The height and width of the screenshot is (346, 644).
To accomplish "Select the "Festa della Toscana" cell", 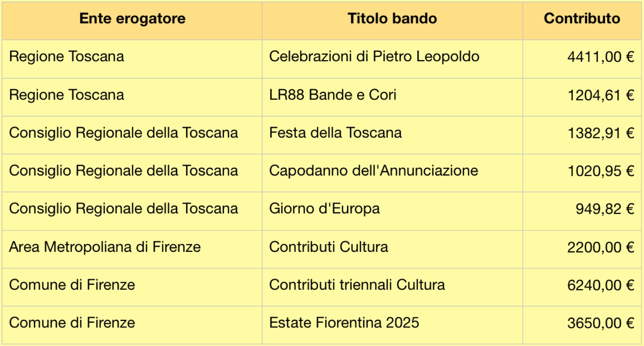I will 335,133.
